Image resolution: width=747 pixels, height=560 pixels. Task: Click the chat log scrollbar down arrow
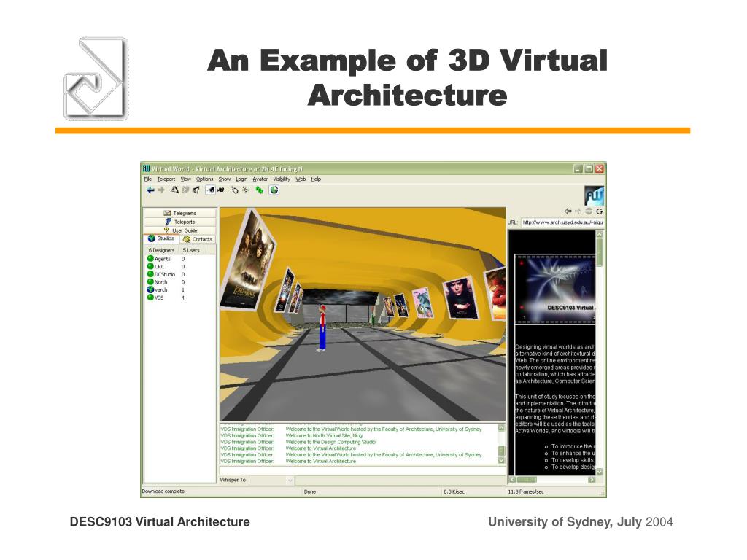pyautogui.click(x=501, y=460)
